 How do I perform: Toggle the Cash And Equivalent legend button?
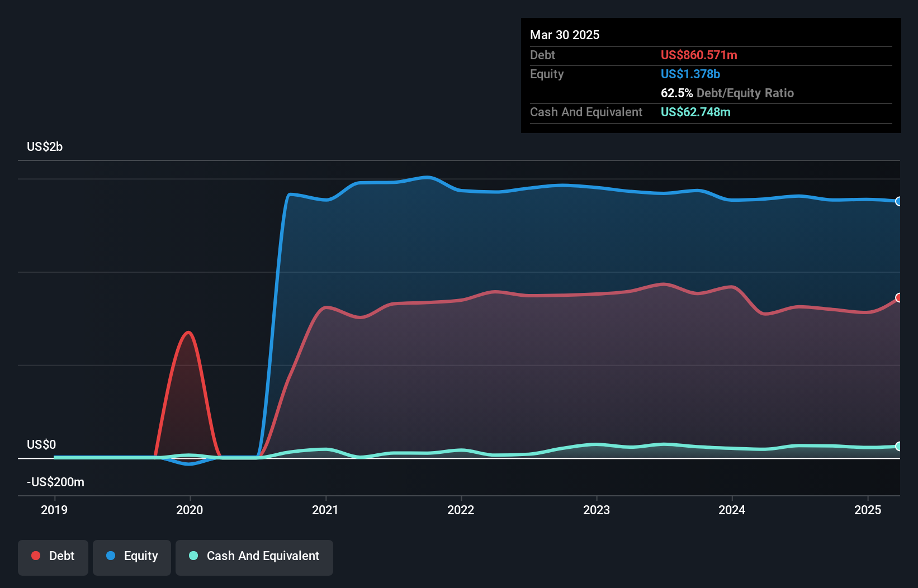[254, 557]
